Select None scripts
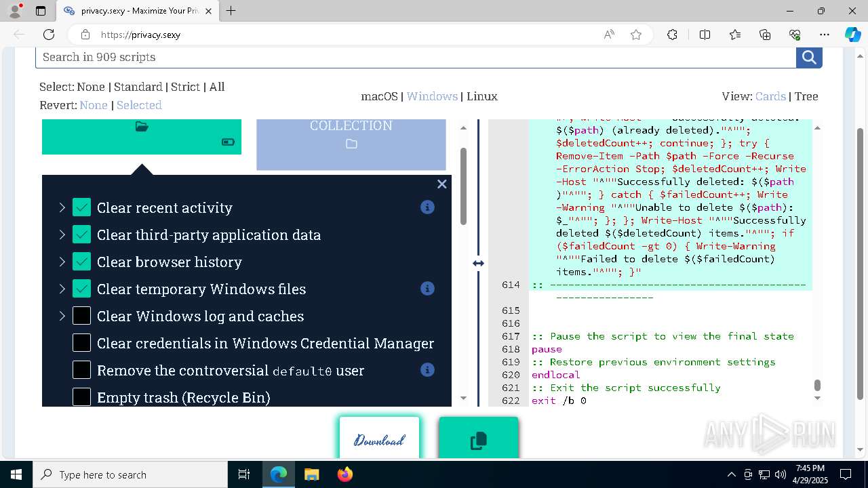868x488 pixels. point(91,87)
